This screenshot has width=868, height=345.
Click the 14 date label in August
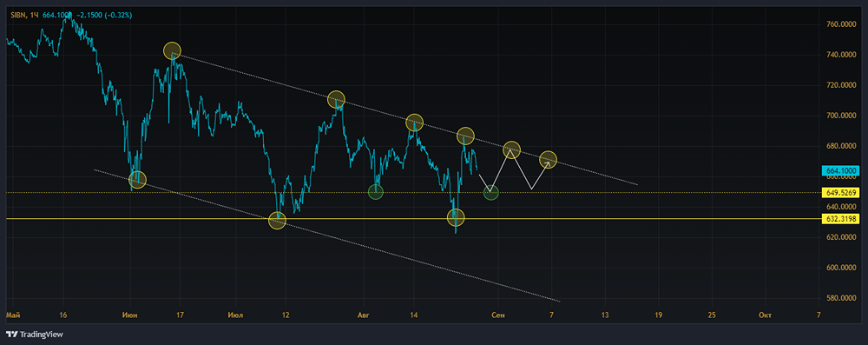(x=413, y=315)
